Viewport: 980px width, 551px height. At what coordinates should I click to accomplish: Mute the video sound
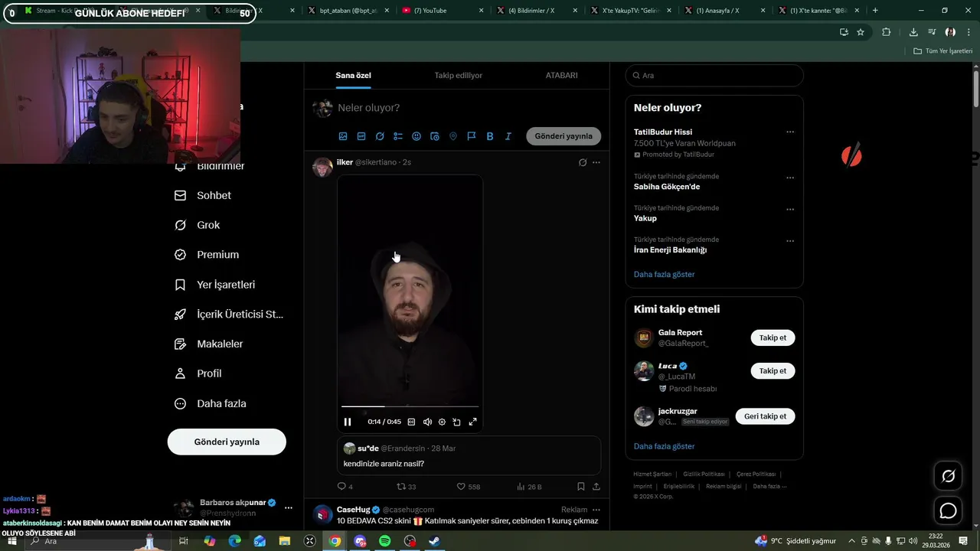tap(427, 422)
